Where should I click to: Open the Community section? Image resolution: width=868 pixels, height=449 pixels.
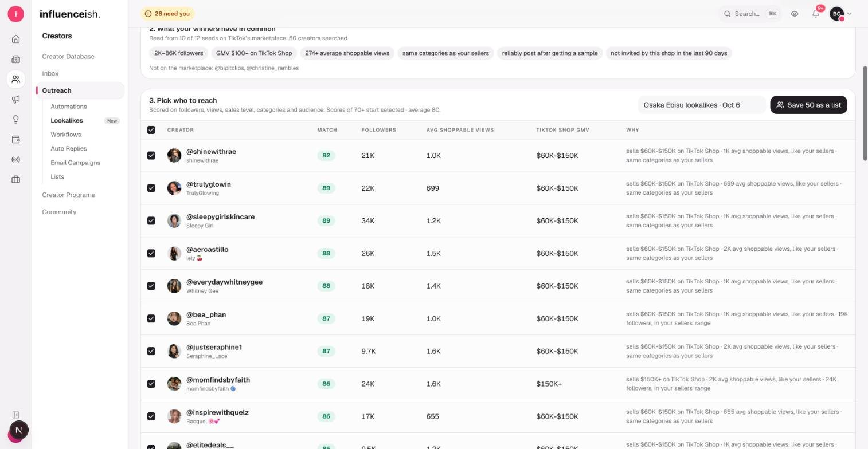click(x=59, y=212)
